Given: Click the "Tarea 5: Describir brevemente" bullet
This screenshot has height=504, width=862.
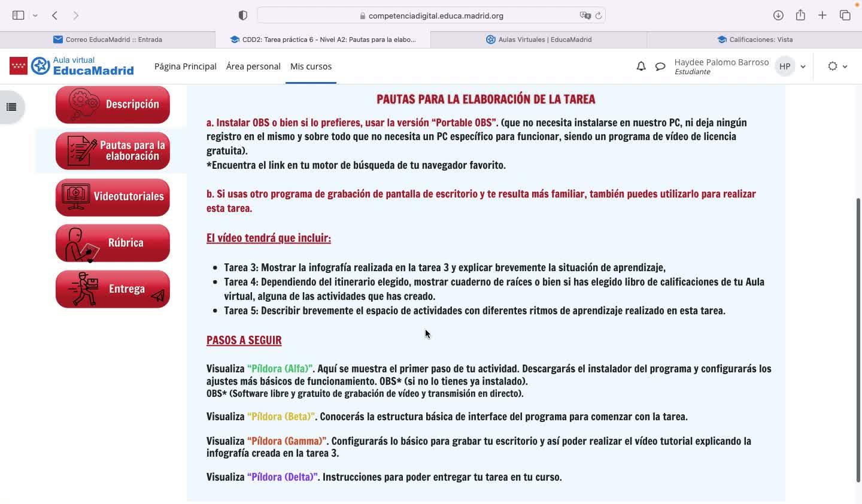Looking at the screenshot, I should coord(475,311).
